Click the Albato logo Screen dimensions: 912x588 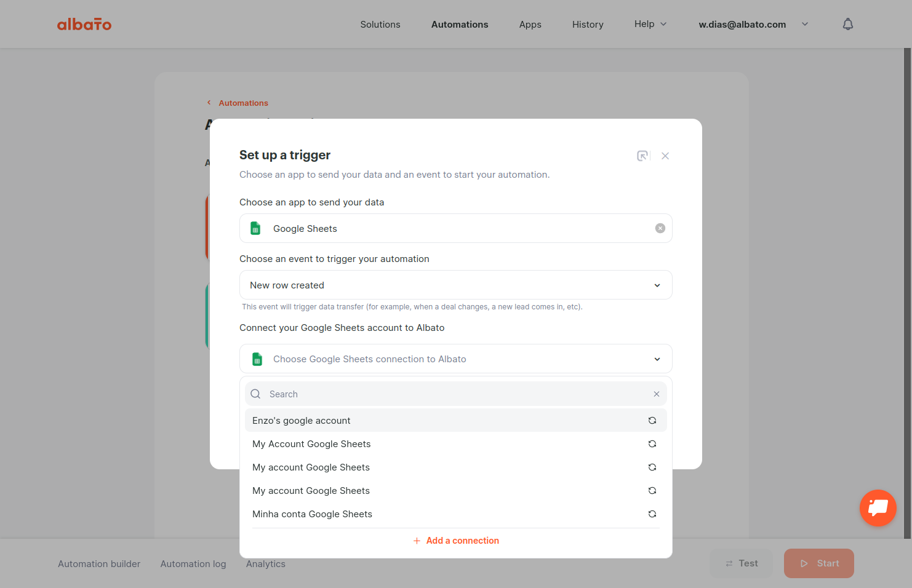84,24
